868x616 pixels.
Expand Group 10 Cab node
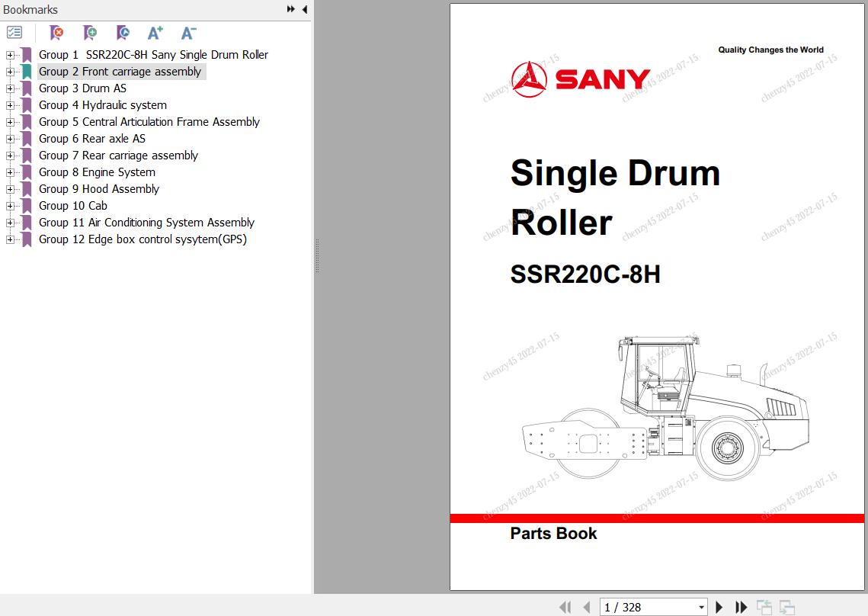coord(10,206)
